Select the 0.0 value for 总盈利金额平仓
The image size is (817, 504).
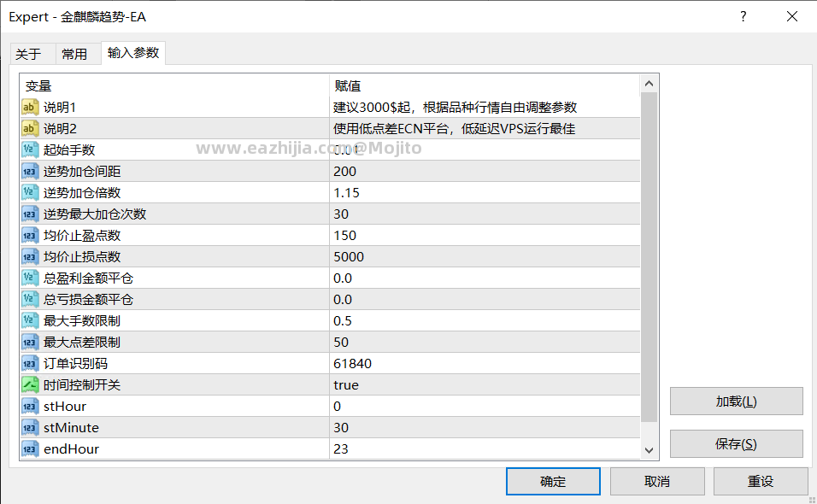343,278
